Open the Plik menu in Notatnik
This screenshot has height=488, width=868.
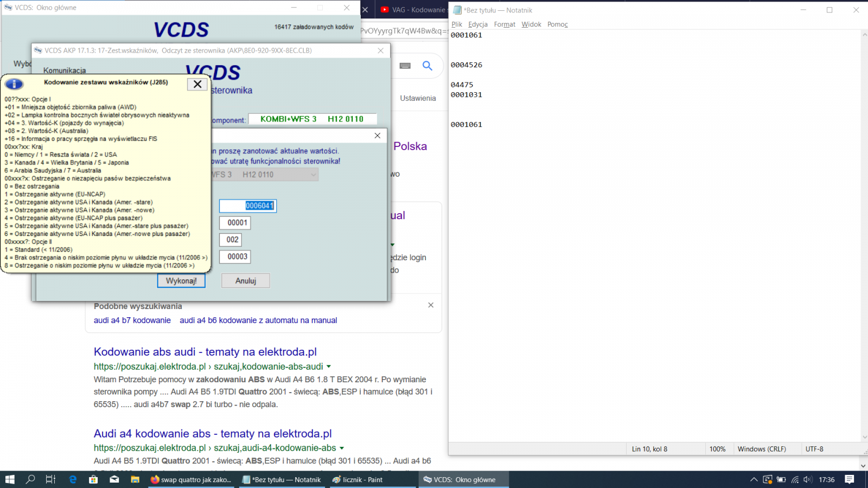click(x=457, y=24)
